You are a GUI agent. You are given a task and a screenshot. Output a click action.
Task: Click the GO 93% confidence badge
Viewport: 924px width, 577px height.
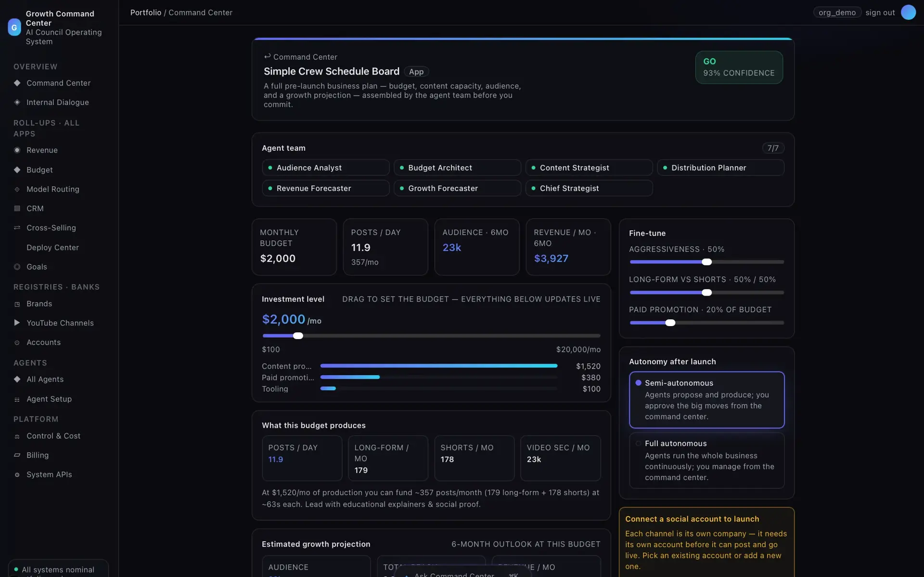pos(739,67)
